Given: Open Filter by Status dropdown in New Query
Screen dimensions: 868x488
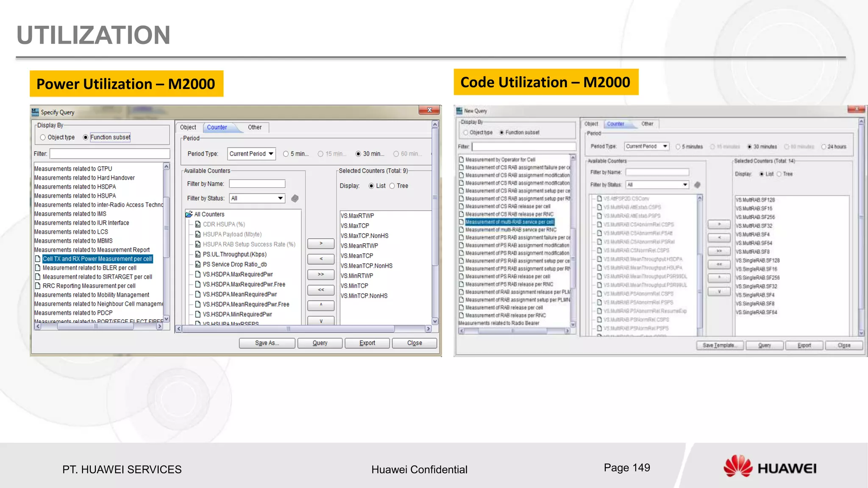Looking at the screenshot, I should pyautogui.click(x=657, y=185).
